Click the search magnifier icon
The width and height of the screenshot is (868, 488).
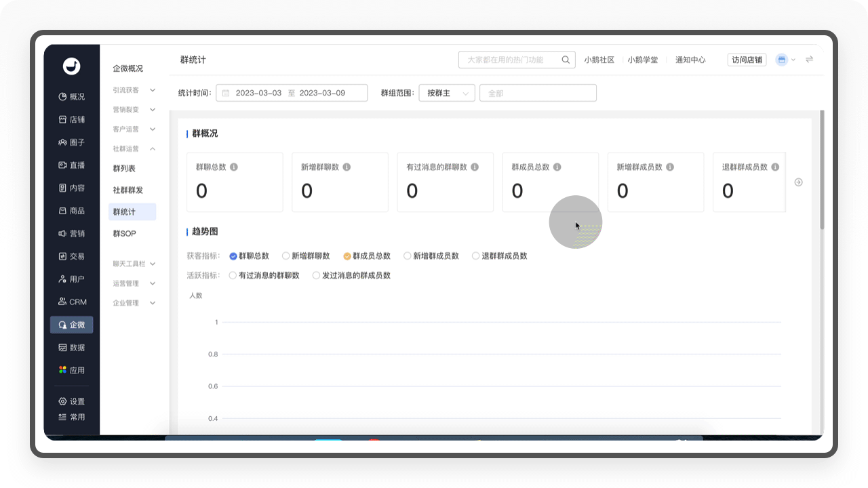(566, 60)
